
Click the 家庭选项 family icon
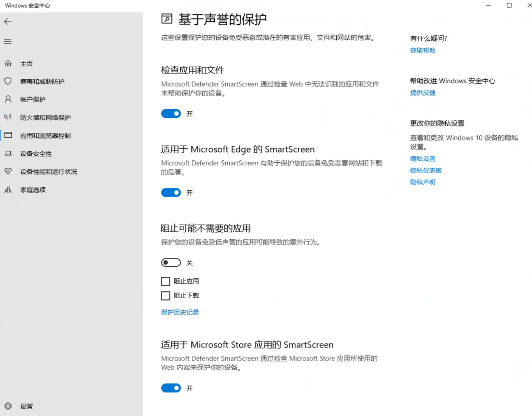(8, 190)
